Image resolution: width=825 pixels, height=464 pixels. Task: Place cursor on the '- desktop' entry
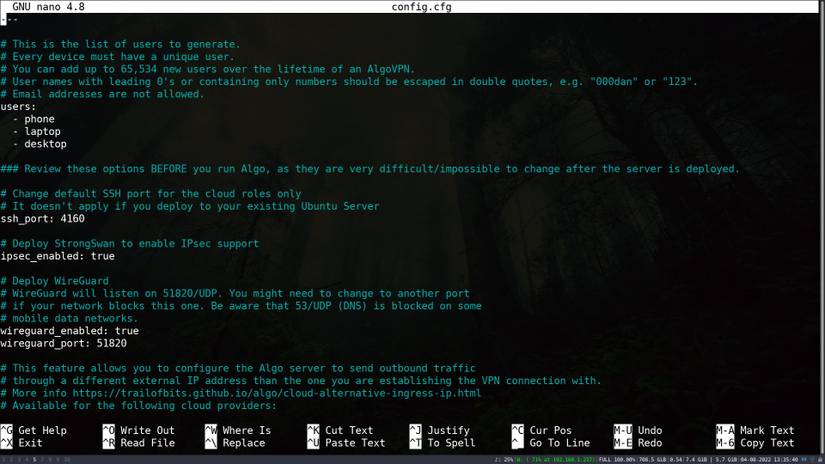[x=39, y=144]
